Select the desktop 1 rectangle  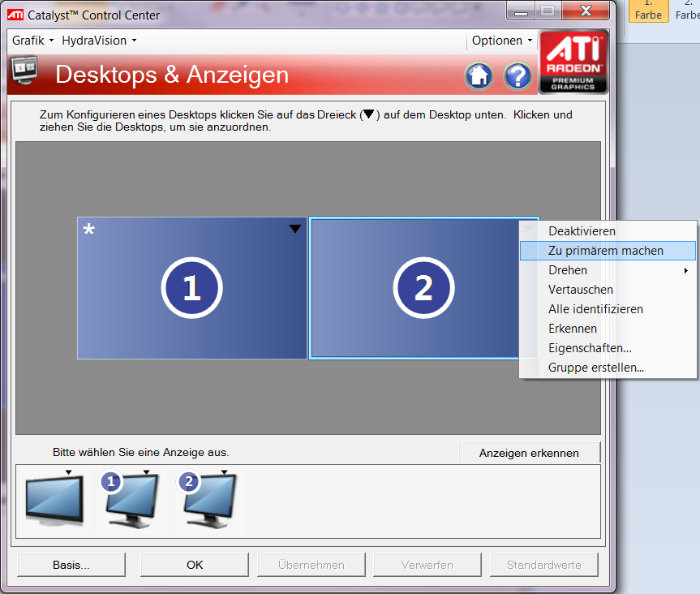(192, 288)
